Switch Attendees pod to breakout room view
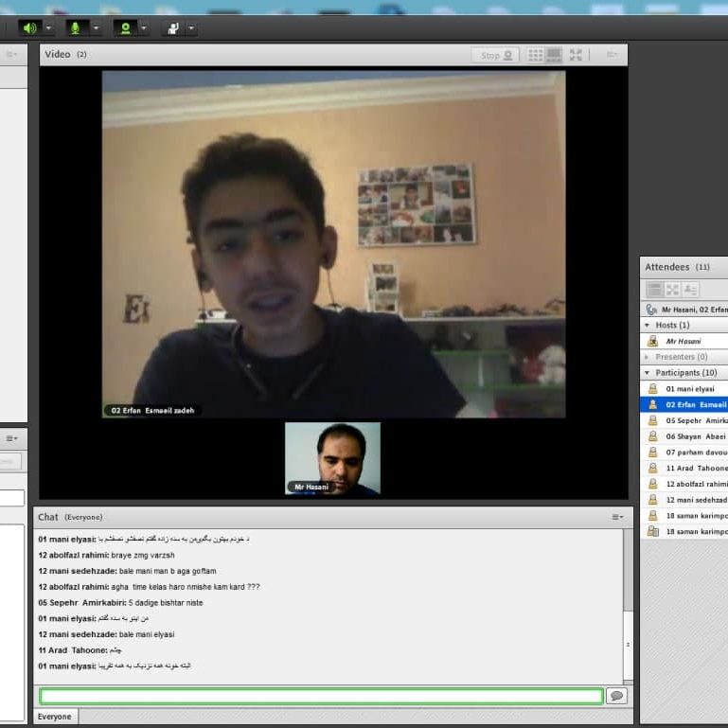 click(x=672, y=290)
